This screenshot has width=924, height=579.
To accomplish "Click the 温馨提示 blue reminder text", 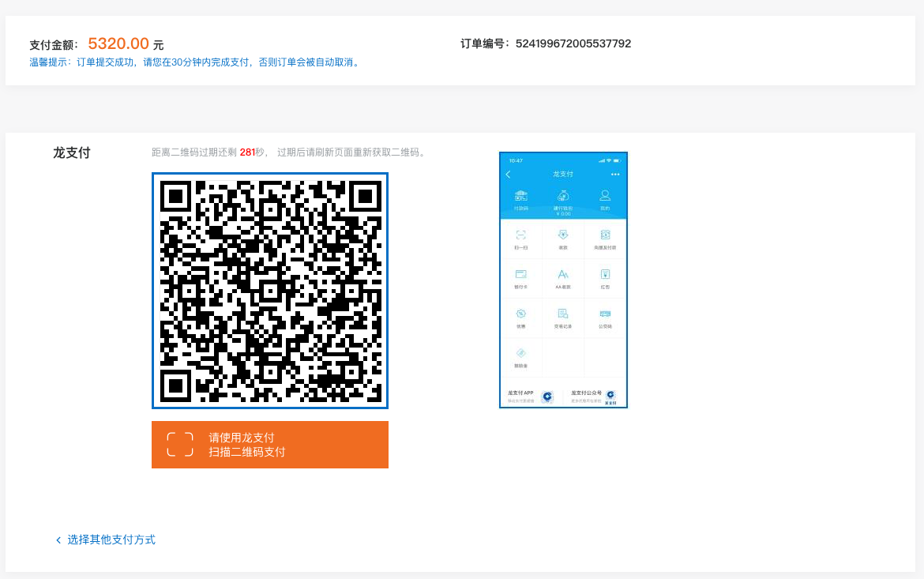I will coord(196,62).
